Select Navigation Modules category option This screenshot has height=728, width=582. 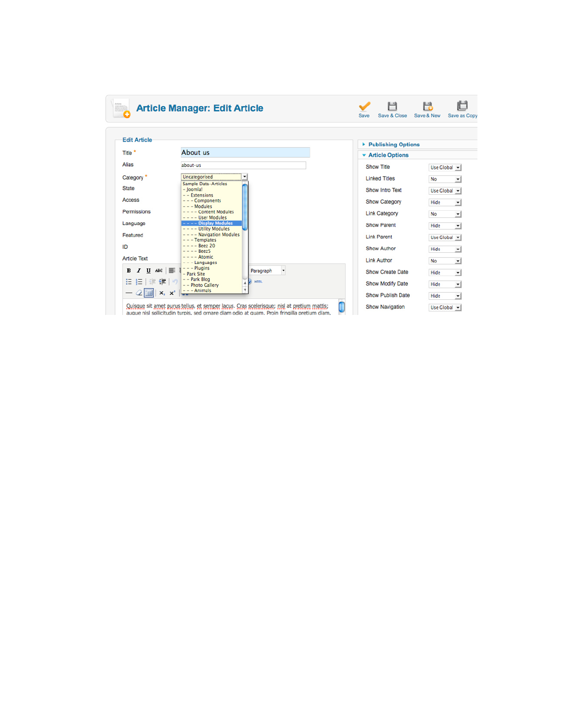(212, 235)
